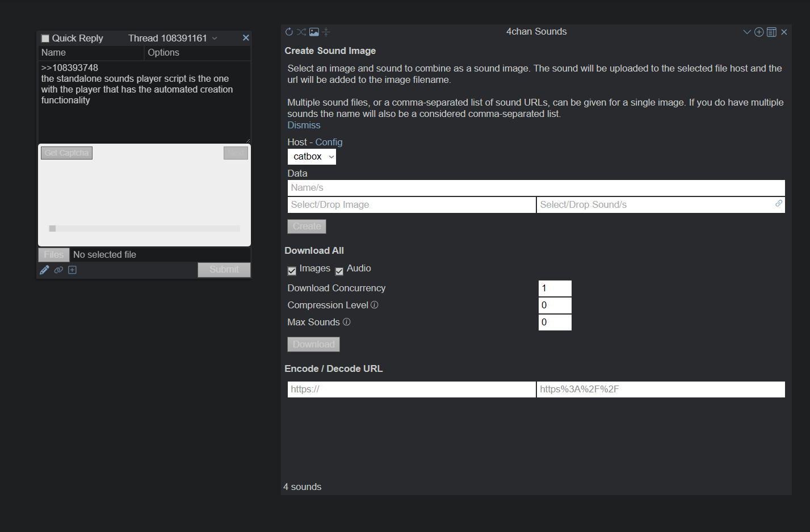
Task: Toggle shuffle icon in 4chan Sounds header
Action: point(301,32)
